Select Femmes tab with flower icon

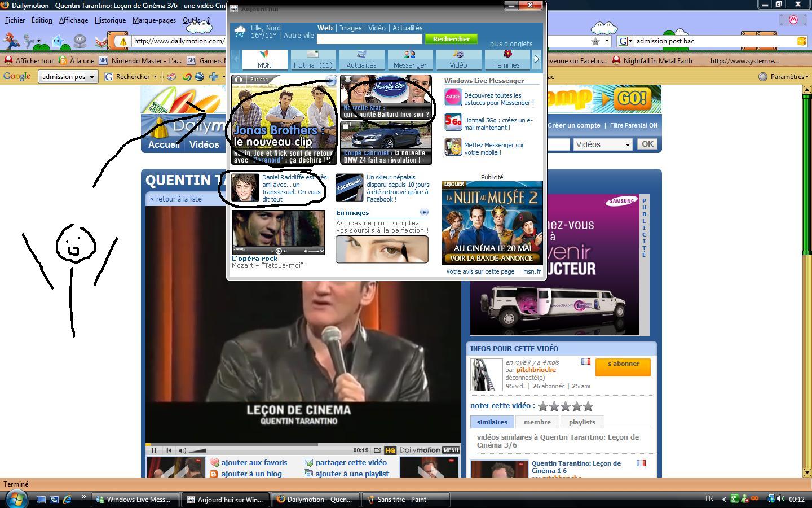[x=507, y=59]
